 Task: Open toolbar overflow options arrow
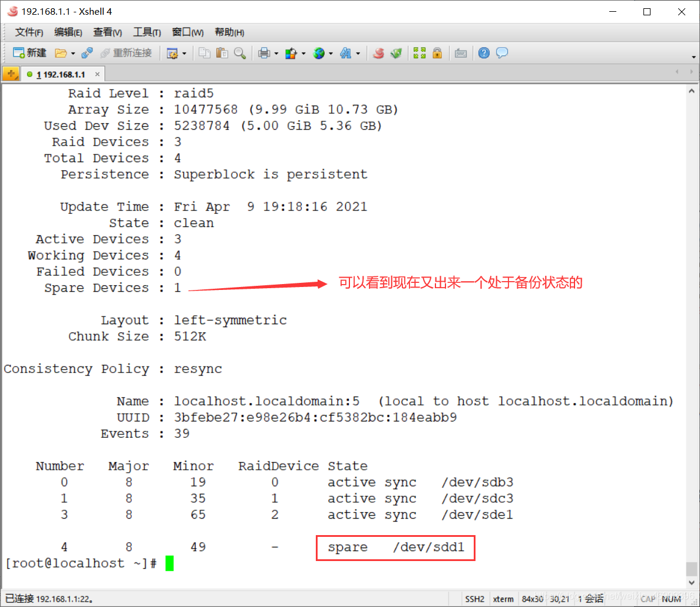tap(694, 57)
